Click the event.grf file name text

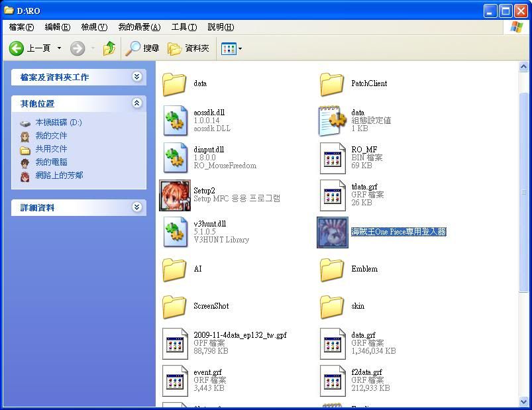(207, 372)
